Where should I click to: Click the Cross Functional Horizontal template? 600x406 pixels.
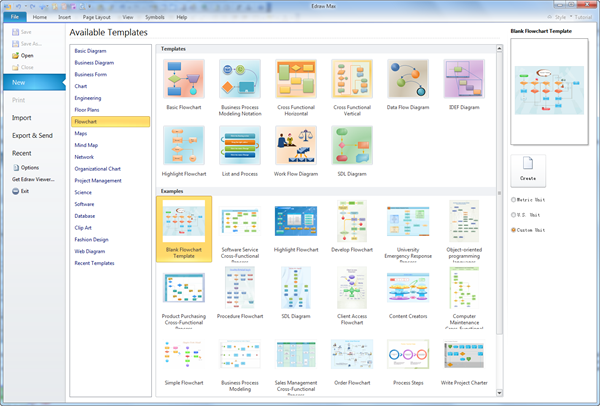point(295,79)
